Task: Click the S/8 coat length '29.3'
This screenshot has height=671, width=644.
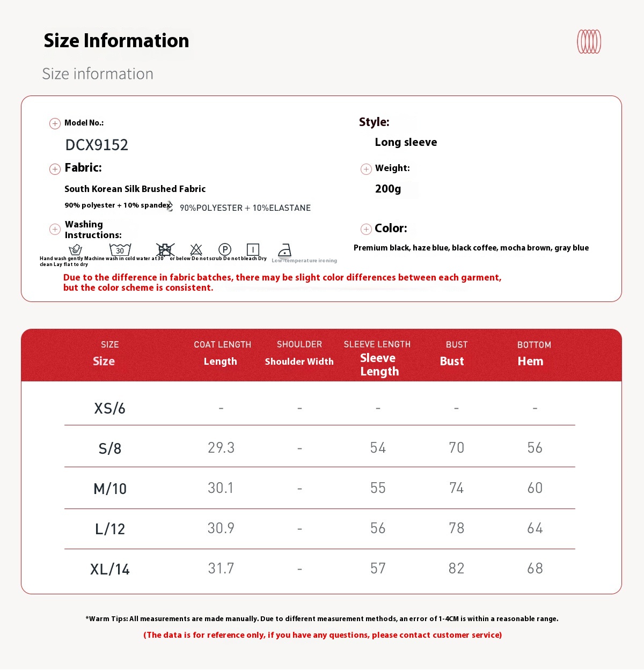Action: click(221, 448)
